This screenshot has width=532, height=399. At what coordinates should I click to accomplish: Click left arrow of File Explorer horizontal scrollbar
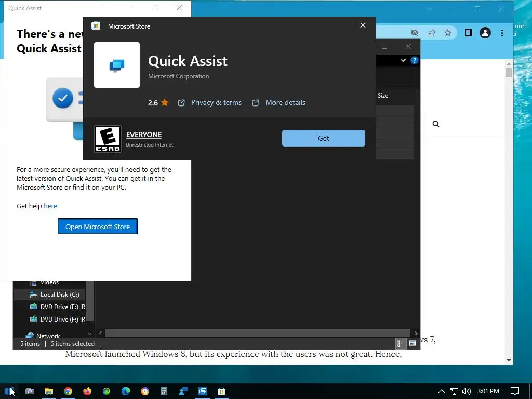100,333
